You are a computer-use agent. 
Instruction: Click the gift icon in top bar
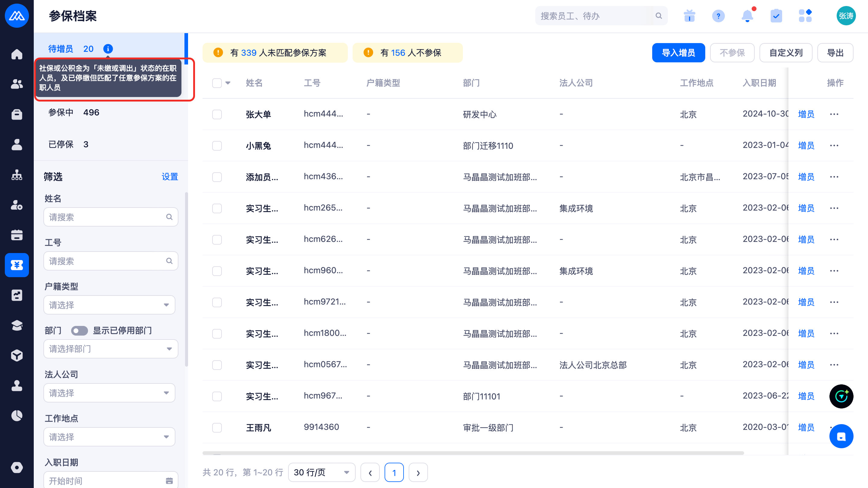(x=689, y=16)
